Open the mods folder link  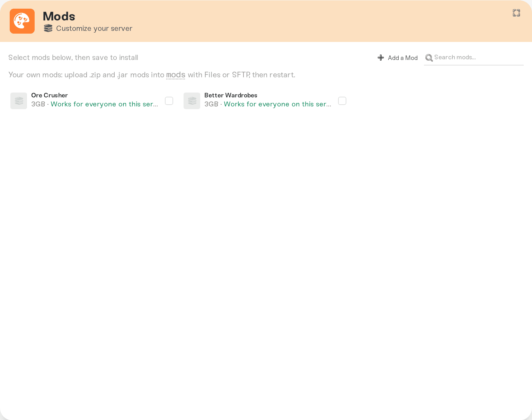click(x=176, y=75)
